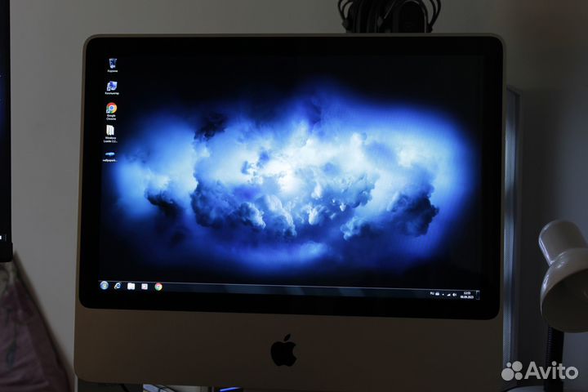Open the Windows Start menu orb
The height and width of the screenshot is (392, 588).
point(105,286)
